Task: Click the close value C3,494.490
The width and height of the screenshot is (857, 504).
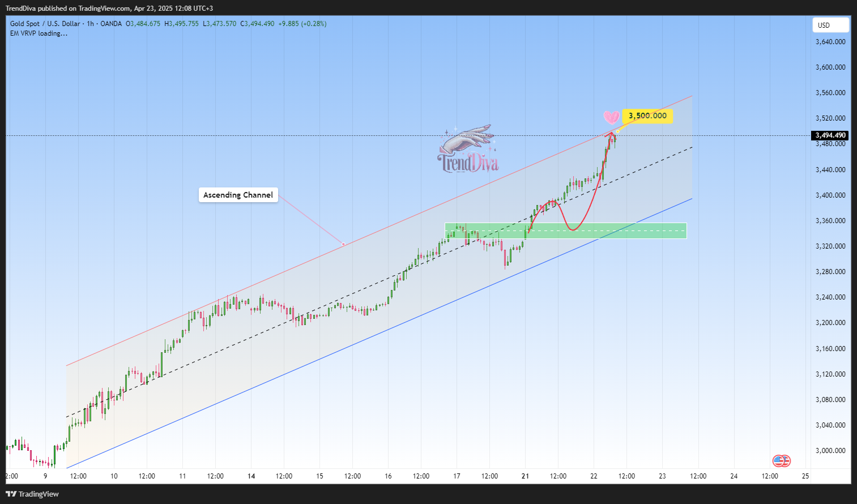Action: pos(257,24)
